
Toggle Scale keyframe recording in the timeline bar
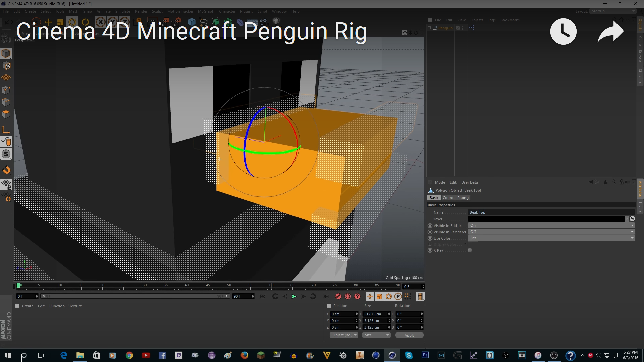click(379, 296)
